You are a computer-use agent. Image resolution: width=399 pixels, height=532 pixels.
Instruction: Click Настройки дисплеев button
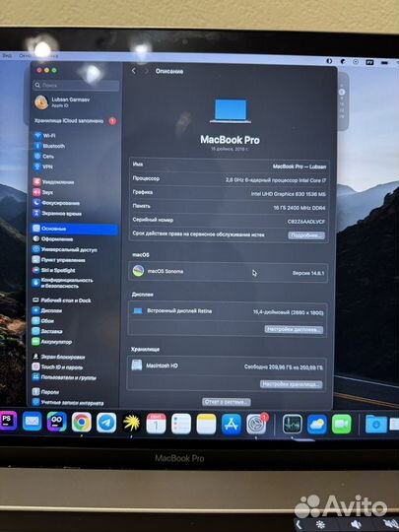(294, 329)
